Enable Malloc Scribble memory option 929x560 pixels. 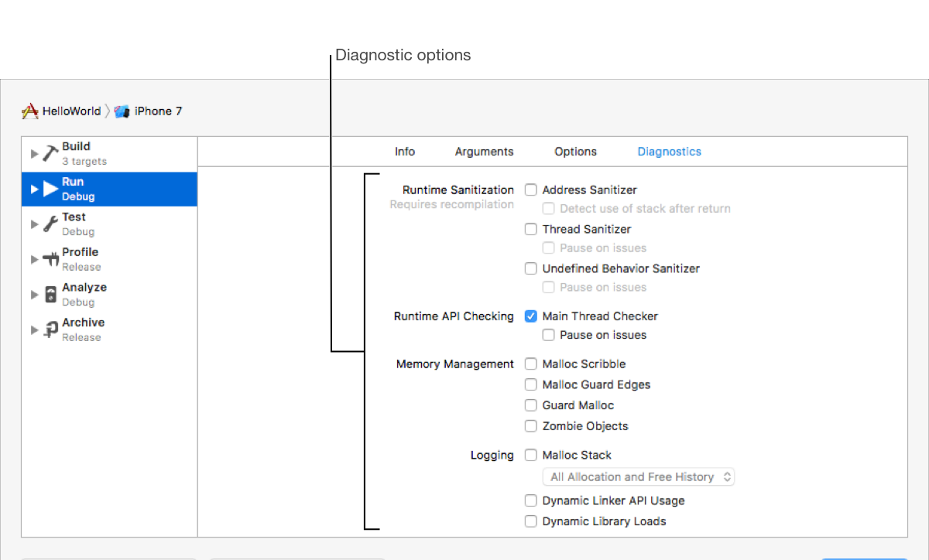pos(531,364)
